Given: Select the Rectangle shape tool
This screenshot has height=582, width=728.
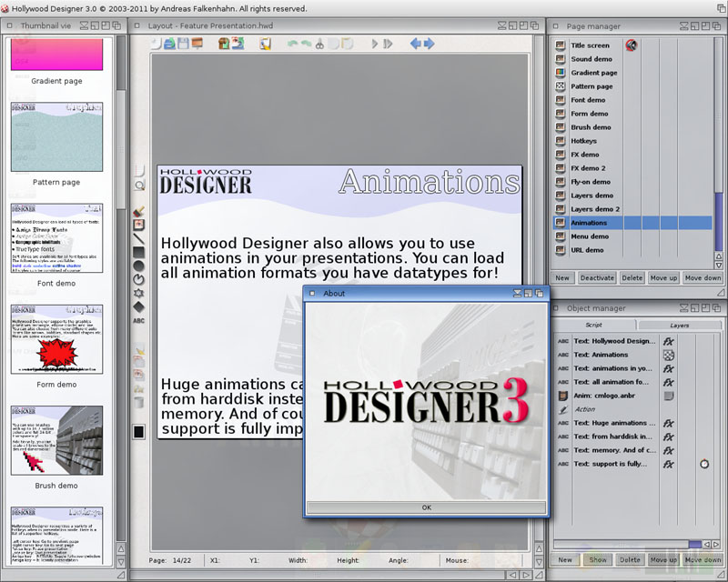Looking at the screenshot, I should (139, 253).
